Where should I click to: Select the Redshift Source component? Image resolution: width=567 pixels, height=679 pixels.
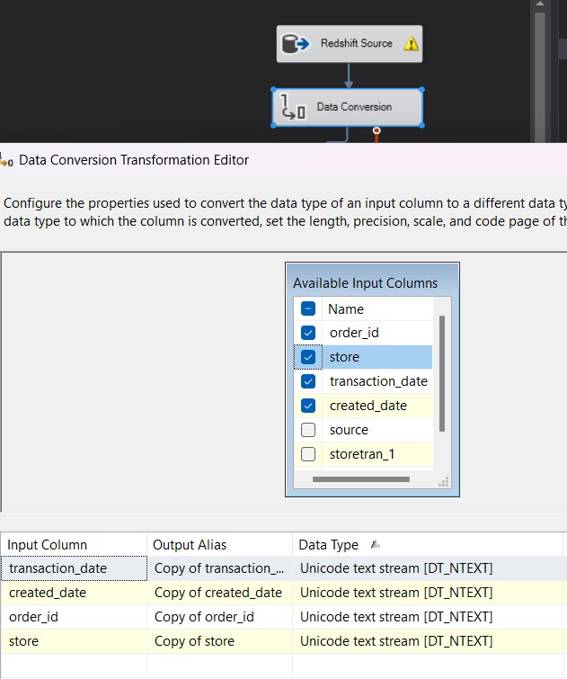point(350,44)
